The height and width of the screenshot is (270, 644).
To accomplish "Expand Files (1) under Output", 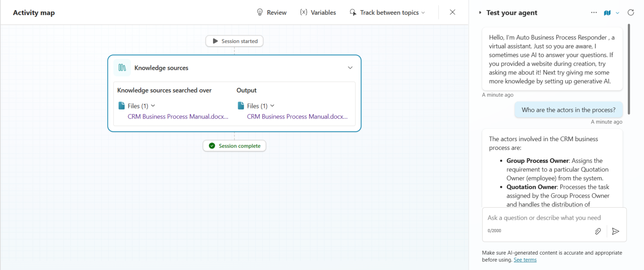I will coord(272,106).
